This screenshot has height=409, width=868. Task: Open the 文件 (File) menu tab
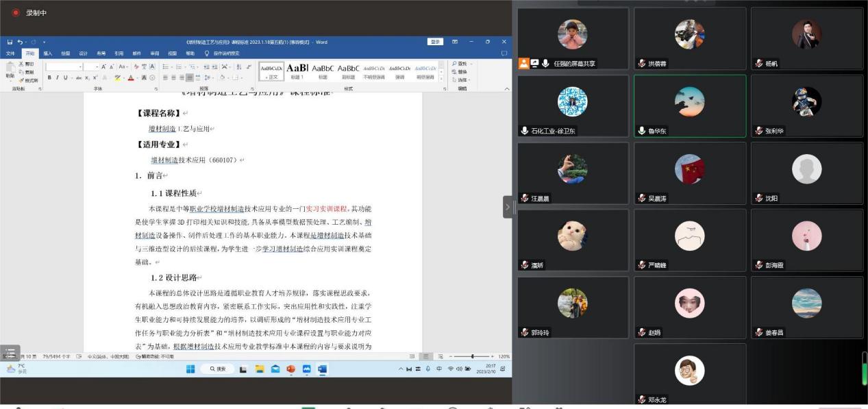click(12, 53)
